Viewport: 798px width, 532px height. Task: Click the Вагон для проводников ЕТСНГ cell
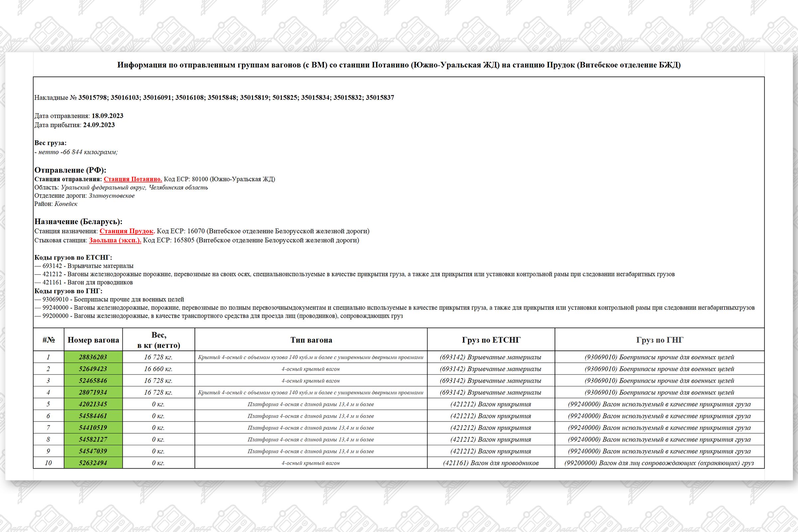pyautogui.click(x=491, y=463)
